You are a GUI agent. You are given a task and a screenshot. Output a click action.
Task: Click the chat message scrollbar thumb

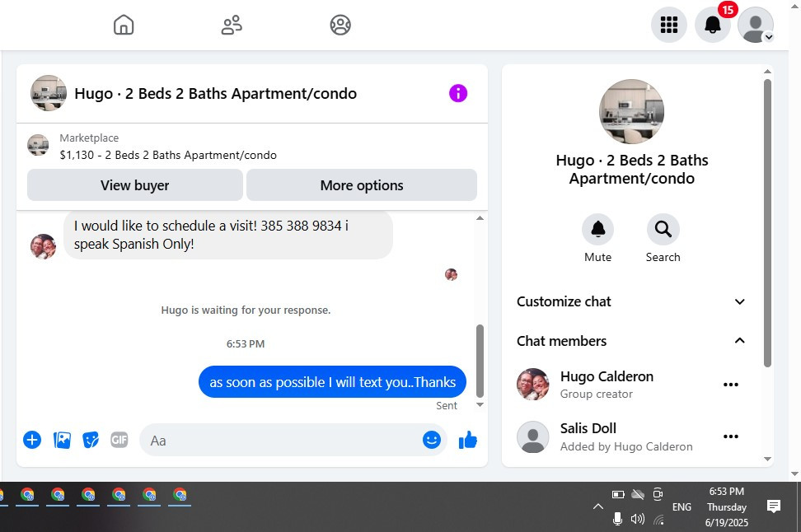pos(480,361)
